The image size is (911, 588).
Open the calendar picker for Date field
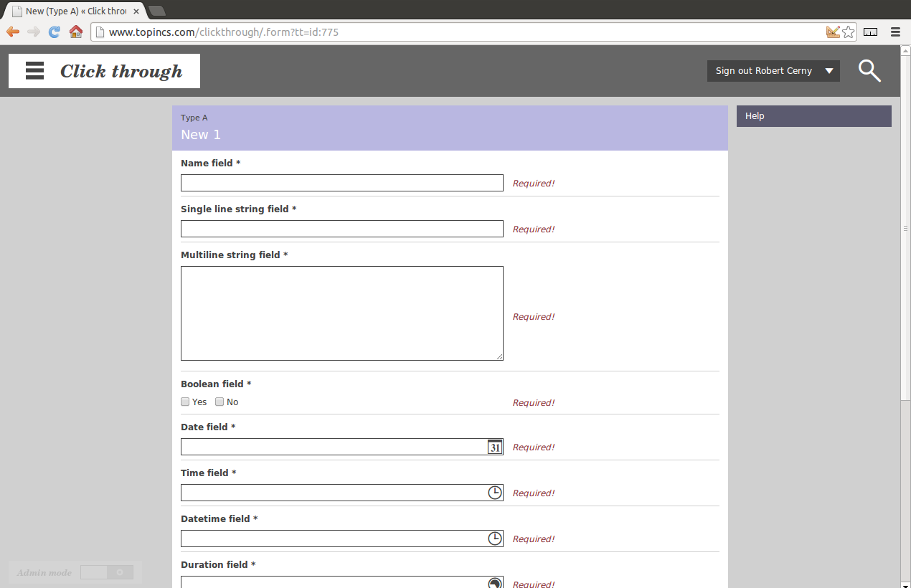click(x=494, y=447)
